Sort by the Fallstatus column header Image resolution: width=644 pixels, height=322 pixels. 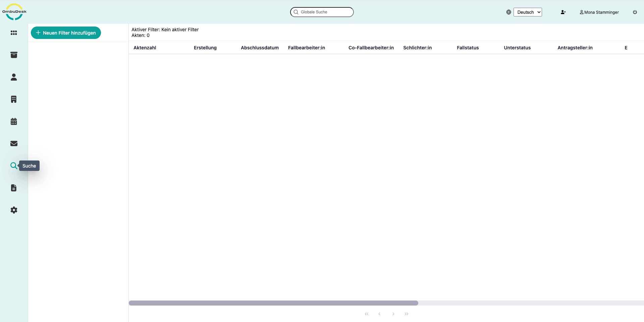[x=468, y=48]
